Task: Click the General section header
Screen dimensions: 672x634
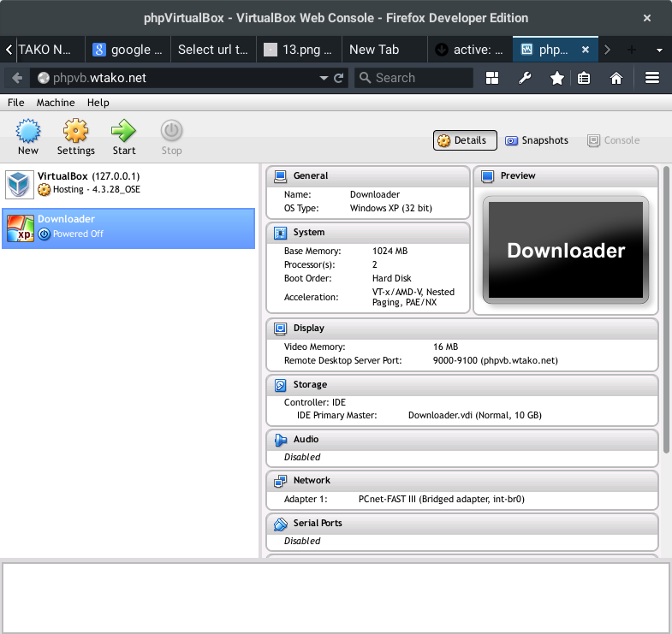Action: click(x=368, y=176)
